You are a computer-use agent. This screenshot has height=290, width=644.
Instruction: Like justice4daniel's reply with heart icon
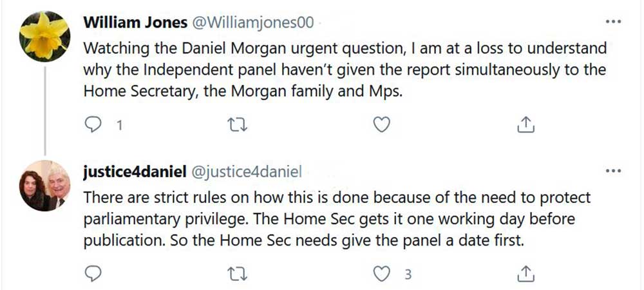pyautogui.click(x=382, y=273)
